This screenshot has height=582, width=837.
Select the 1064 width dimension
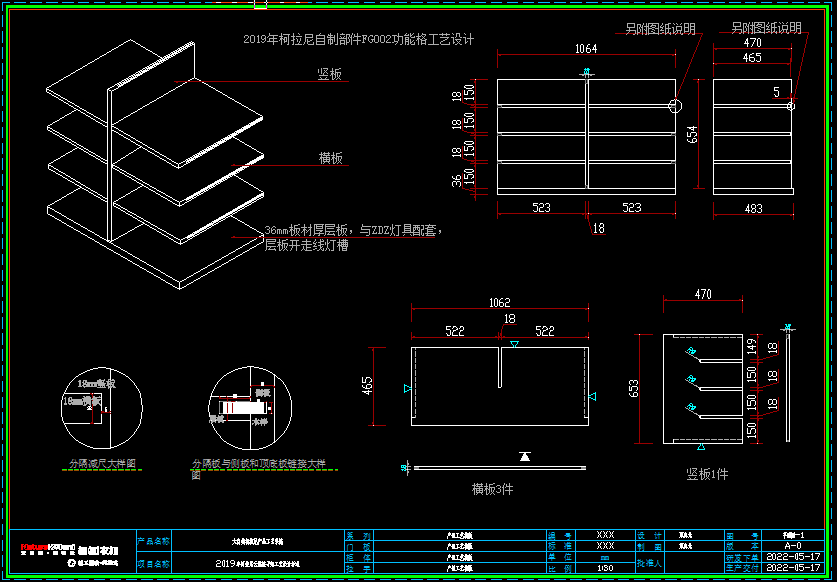[x=586, y=49]
